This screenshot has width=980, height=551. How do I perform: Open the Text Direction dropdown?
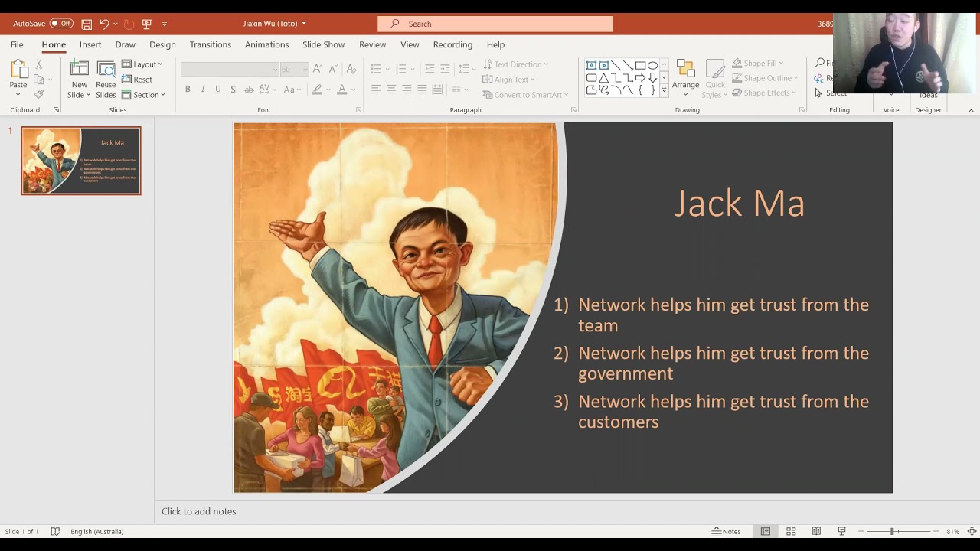(x=516, y=64)
